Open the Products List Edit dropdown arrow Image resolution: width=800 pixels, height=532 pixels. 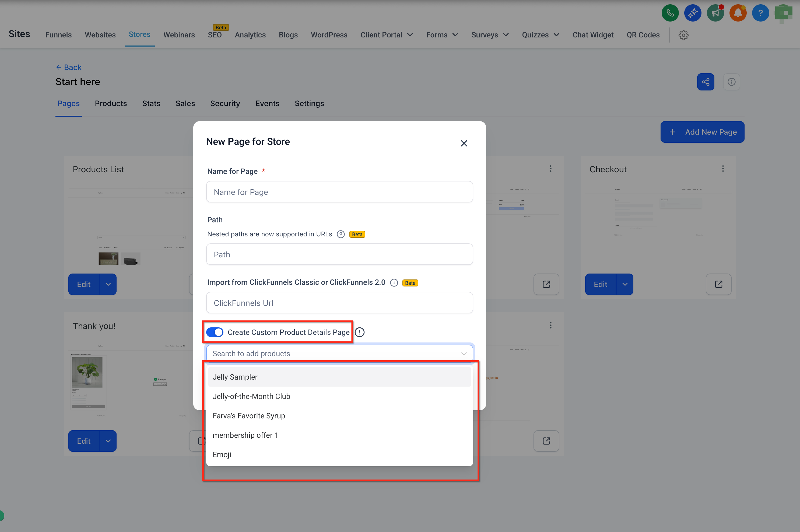(108, 284)
